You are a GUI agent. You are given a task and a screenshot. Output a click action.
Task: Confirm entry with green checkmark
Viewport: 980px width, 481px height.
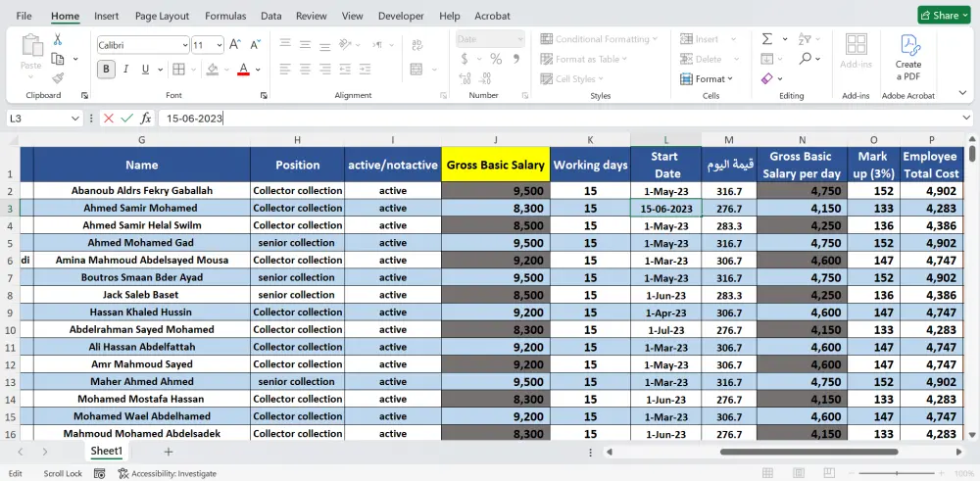(x=126, y=119)
